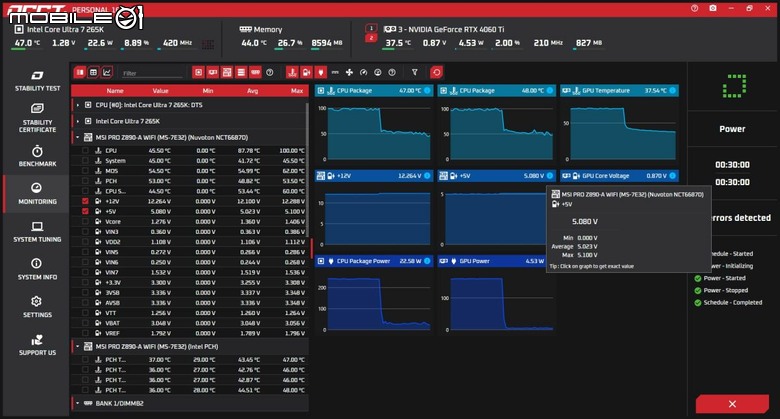Click the funnel filter icon
The image size is (780, 419).
[414, 73]
